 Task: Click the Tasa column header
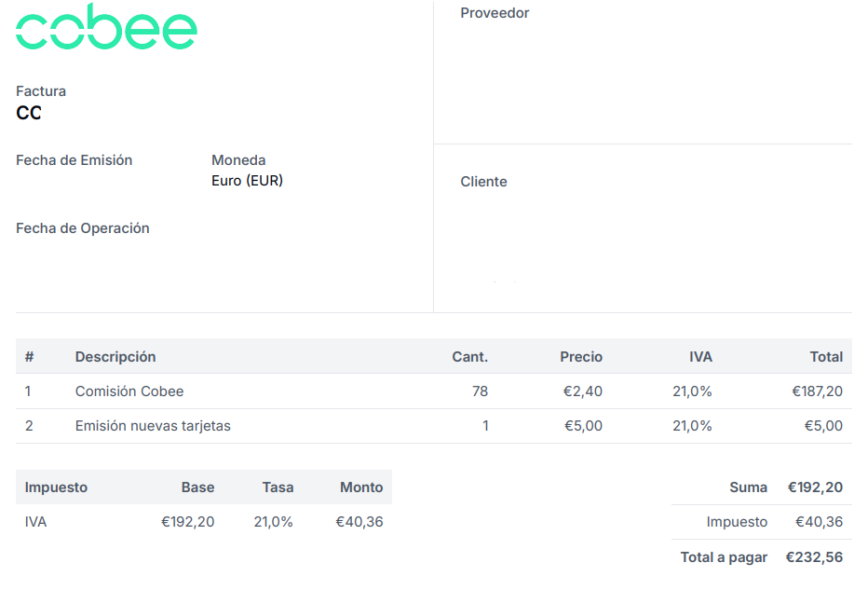click(x=278, y=487)
